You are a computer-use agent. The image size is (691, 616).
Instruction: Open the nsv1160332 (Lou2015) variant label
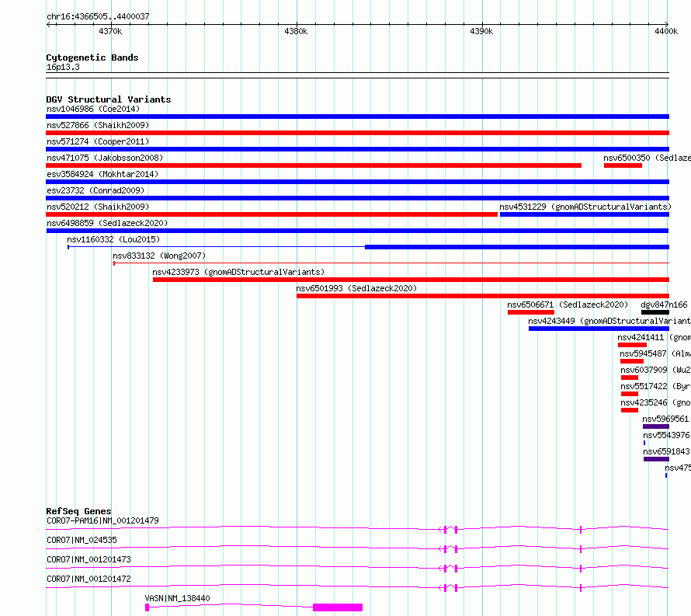[x=113, y=239]
